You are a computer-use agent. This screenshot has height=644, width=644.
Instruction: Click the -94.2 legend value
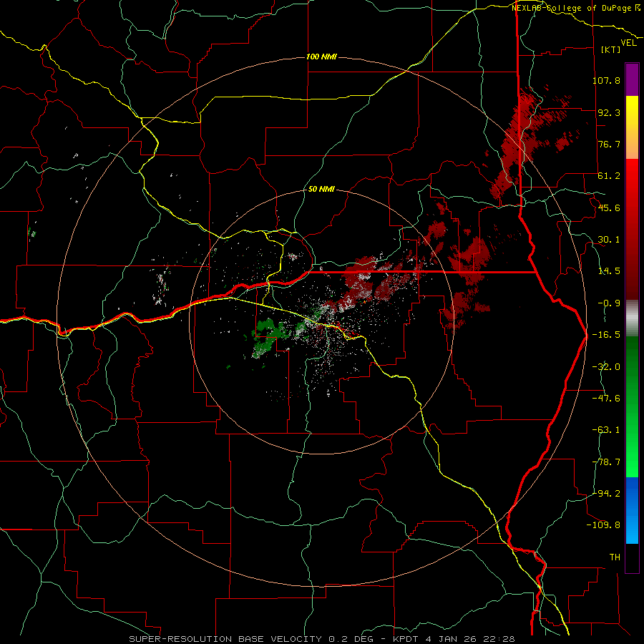coord(606,494)
